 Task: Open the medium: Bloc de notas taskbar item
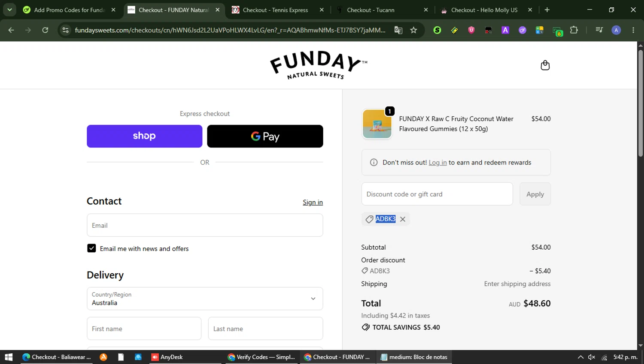[414, 357]
